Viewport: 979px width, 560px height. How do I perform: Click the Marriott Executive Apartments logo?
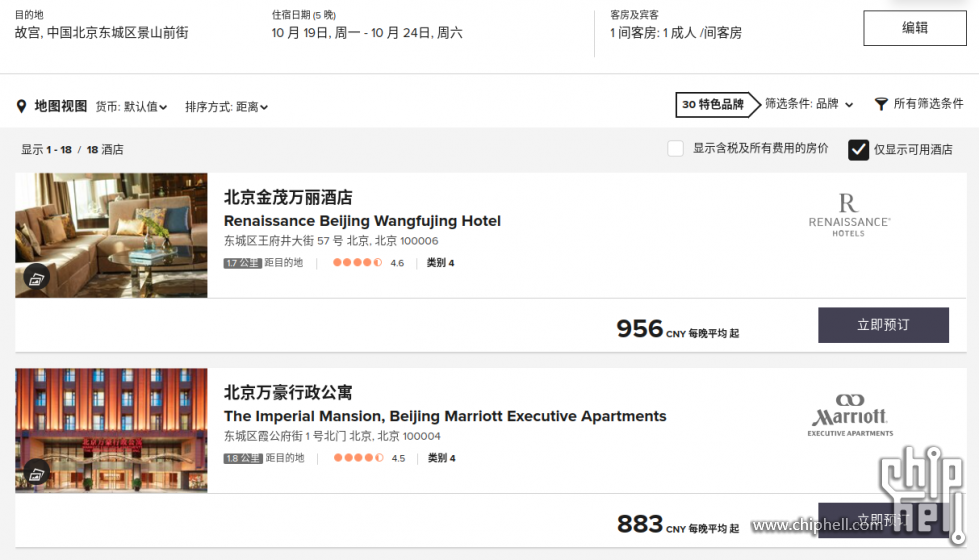[x=850, y=415]
